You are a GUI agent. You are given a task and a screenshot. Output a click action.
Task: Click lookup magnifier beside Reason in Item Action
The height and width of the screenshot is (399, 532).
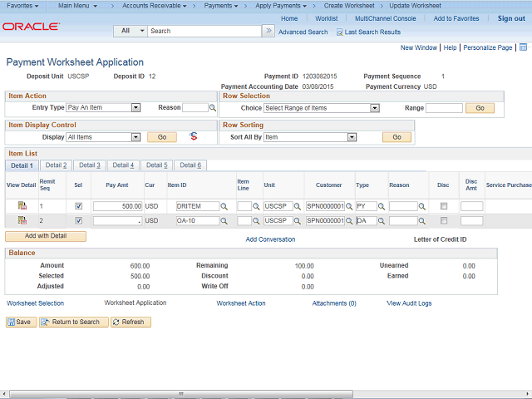coord(213,108)
